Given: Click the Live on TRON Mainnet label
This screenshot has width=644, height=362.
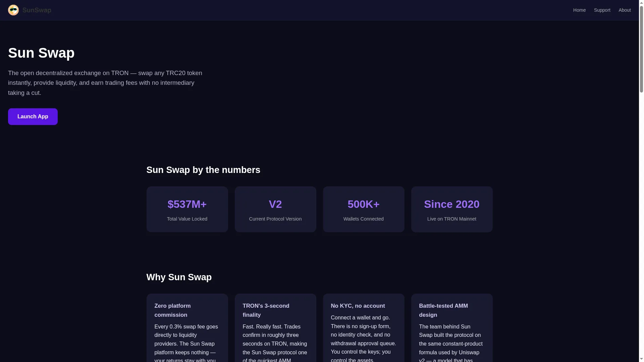Looking at the screenshot, I should [x=452, y=219].
